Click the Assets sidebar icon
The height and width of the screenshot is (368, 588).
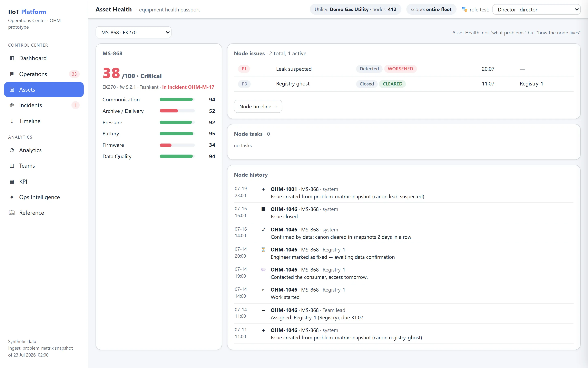[12, 90]
